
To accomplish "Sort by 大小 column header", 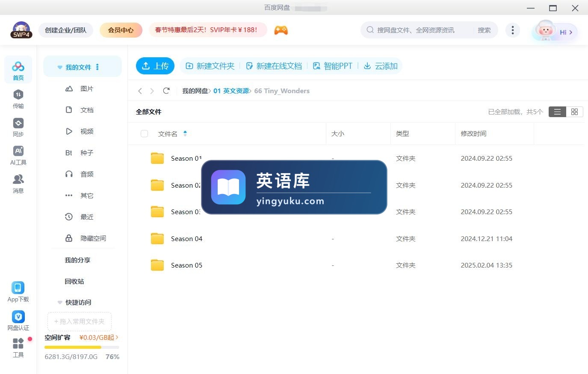I will 338,134.
